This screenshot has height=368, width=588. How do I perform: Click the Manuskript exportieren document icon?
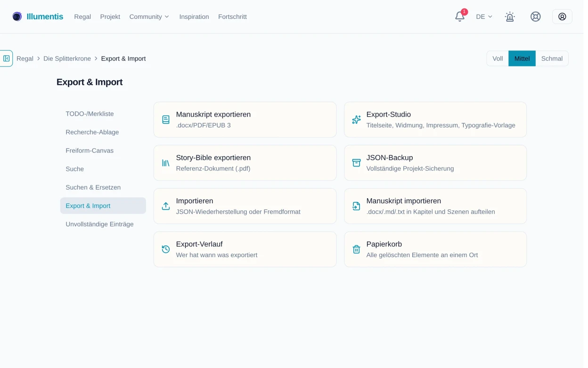coord(166,120)
